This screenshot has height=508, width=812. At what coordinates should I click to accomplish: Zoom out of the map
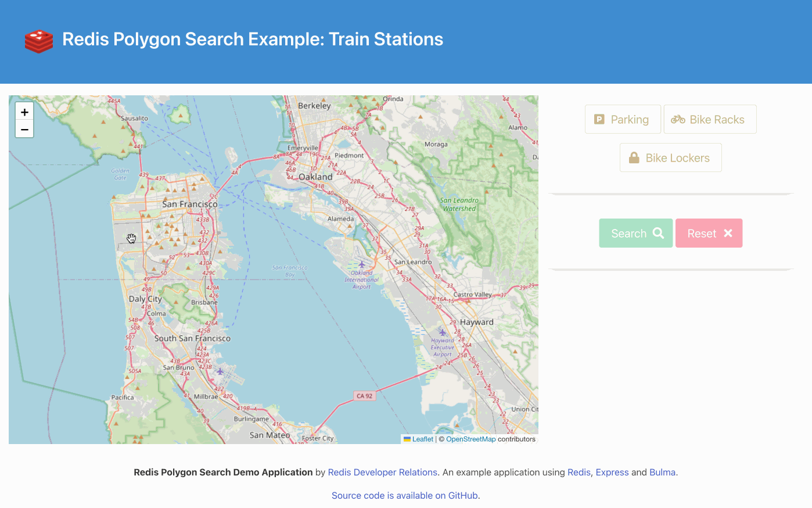(24, 129)
